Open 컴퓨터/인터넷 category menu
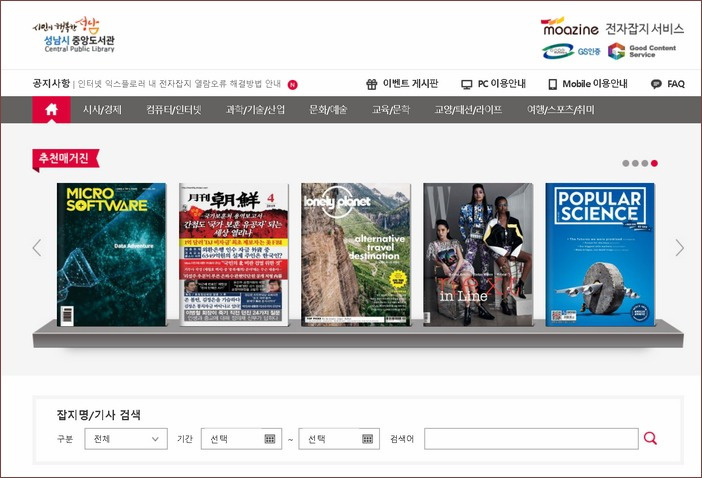The width and height of the screenshot is (702, 478). click(x=174, y=110)
